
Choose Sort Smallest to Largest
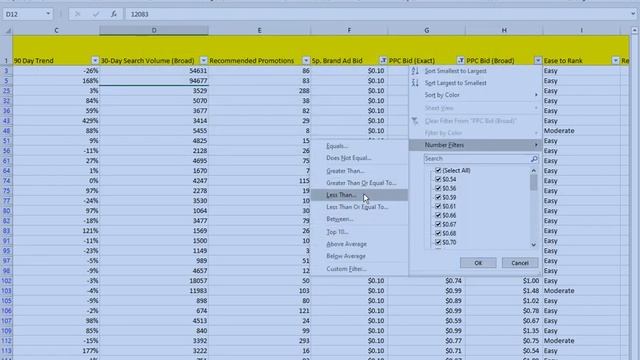click(476, 71)
